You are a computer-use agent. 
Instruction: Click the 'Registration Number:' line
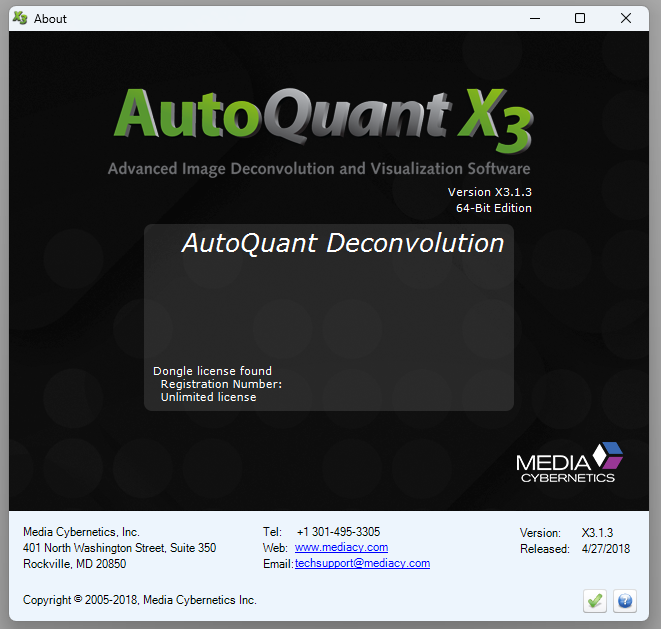(221, 384)
